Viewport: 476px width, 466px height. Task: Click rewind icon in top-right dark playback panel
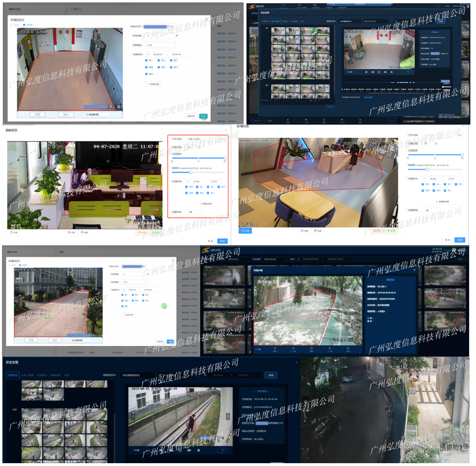pyautogui.click(x=372, y=72)
